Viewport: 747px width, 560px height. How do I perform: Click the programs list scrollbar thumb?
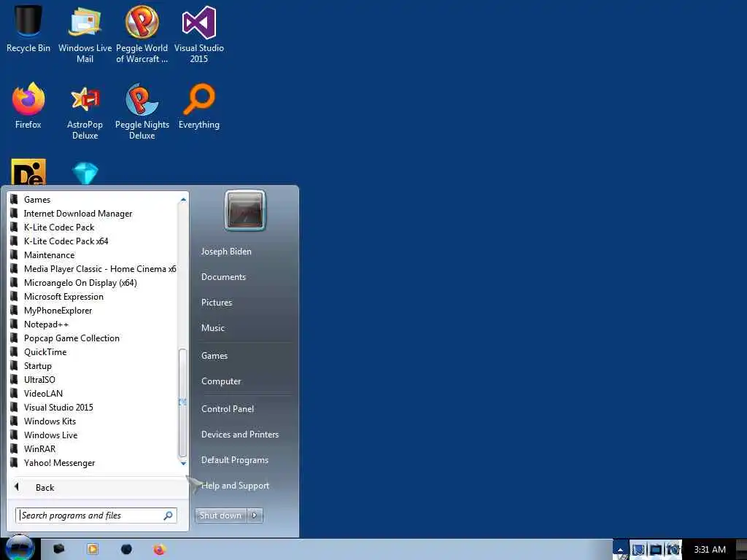182,402
